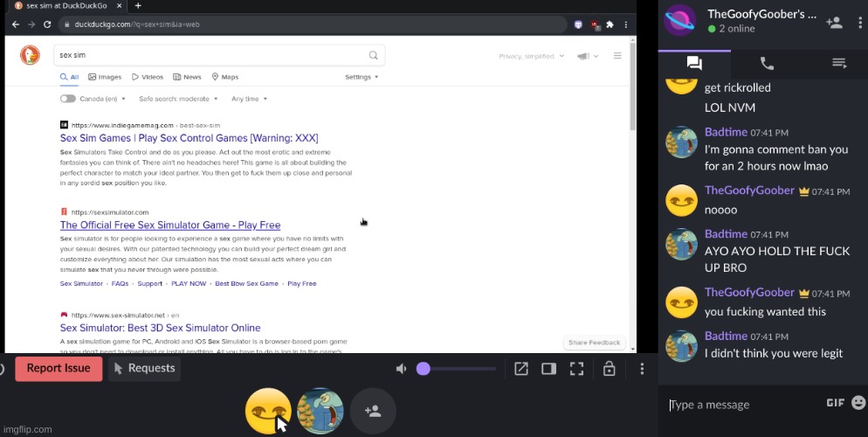Screen dimensions: 868x437
Task: Open a new browser tab with plus icon
Action: [x=138, y=5]
